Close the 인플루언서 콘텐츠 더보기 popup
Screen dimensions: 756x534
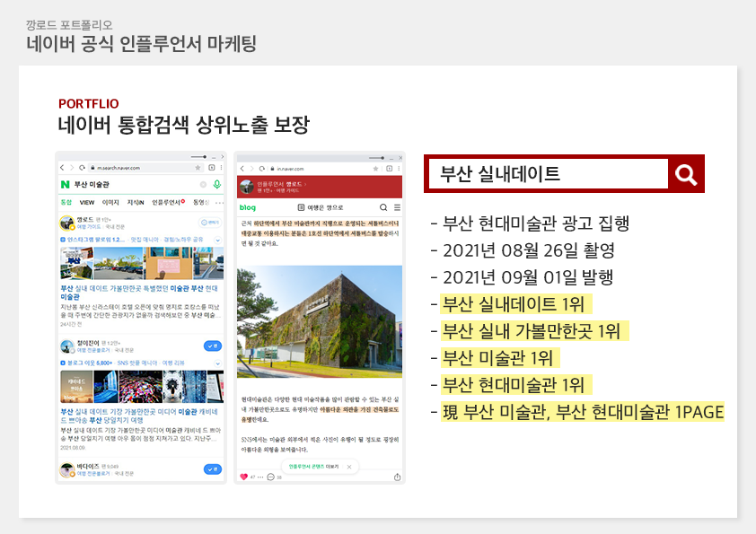point(350,467)
